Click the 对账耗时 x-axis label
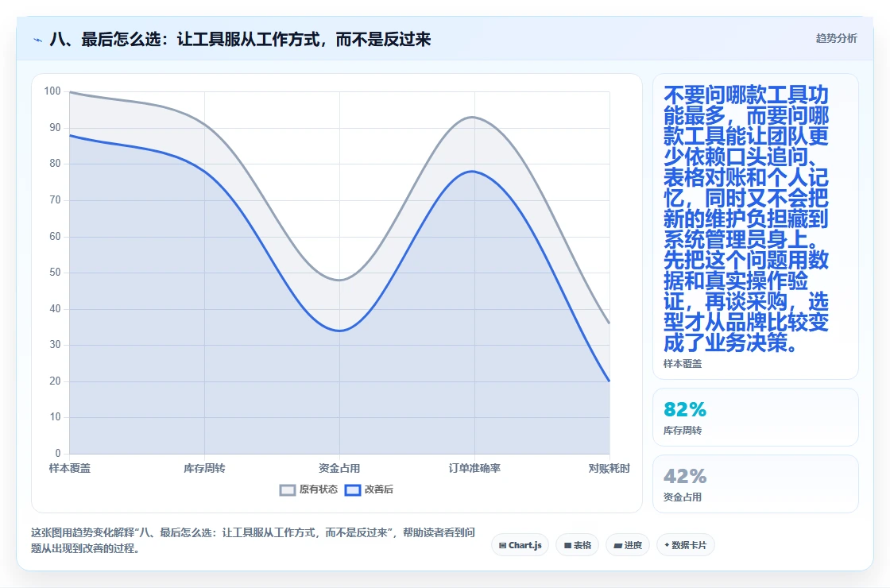Image resolution: width=890 pixels, height=588 pixels. [609, 468]
